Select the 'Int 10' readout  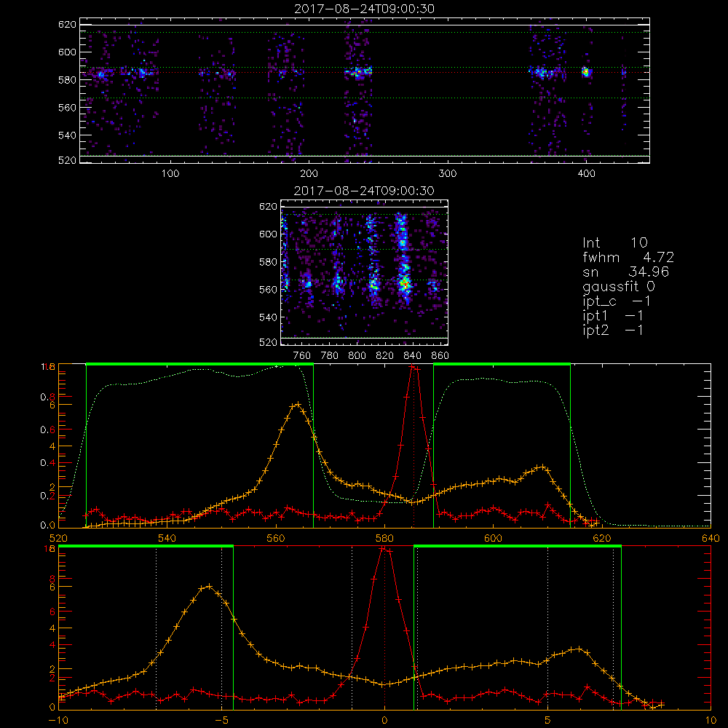coord(614,242)
